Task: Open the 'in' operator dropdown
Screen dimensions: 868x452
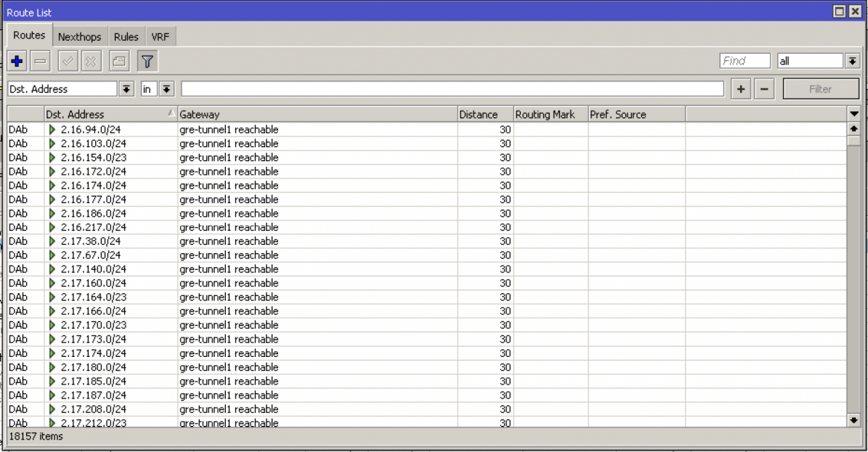Action: (x=166, y=89)
